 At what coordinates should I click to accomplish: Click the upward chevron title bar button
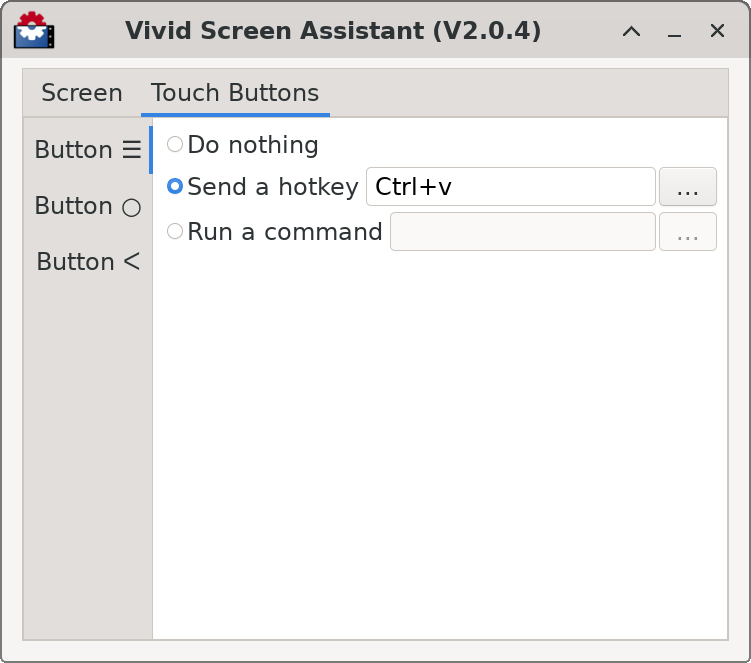click(631, 31)
